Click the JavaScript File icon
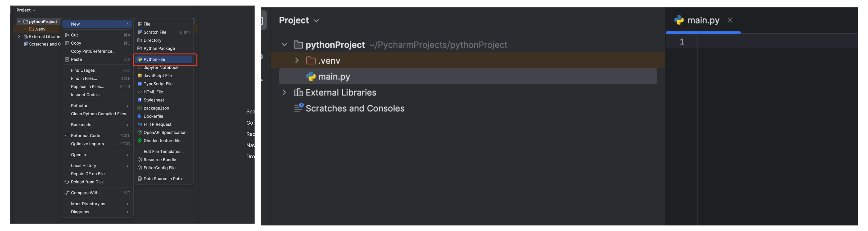The image size is (868, 231). pos(139,76)
